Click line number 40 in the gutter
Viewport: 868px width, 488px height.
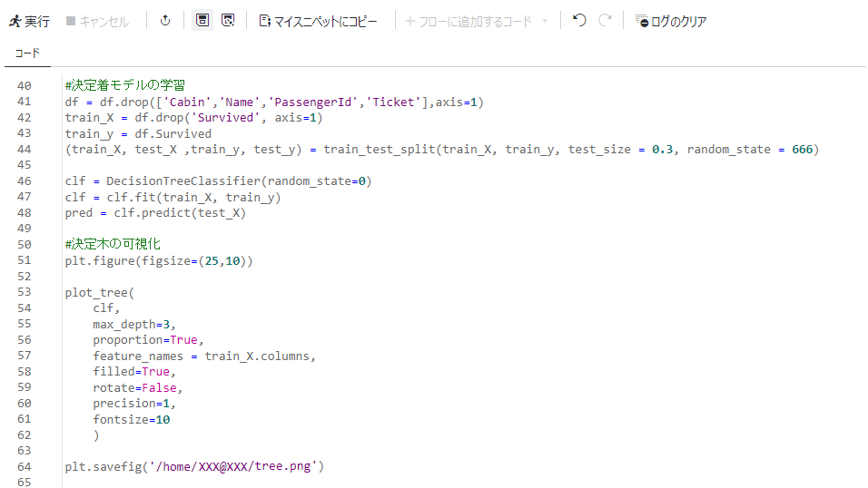click(25, 86)
